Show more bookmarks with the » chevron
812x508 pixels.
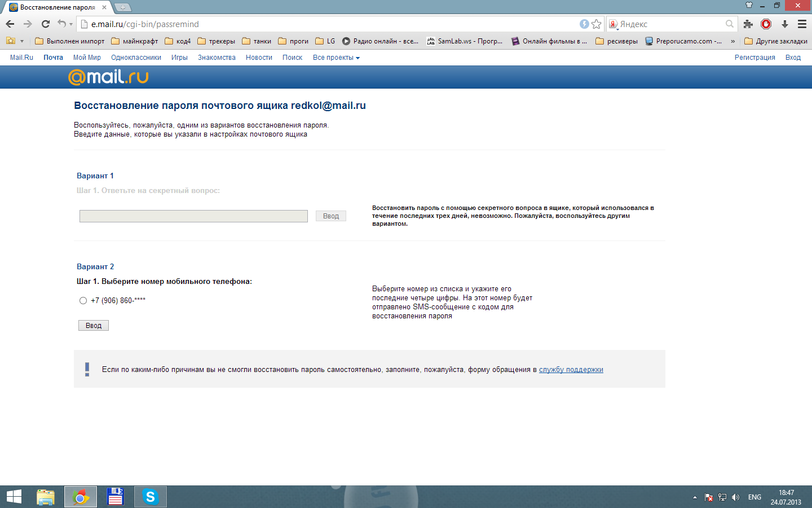[732, 41]
